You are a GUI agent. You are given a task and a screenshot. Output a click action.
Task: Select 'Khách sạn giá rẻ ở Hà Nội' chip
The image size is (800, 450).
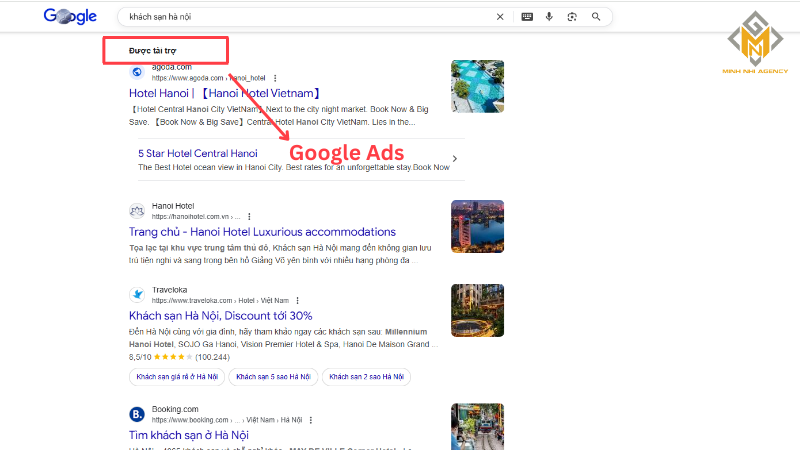[177, 377]
